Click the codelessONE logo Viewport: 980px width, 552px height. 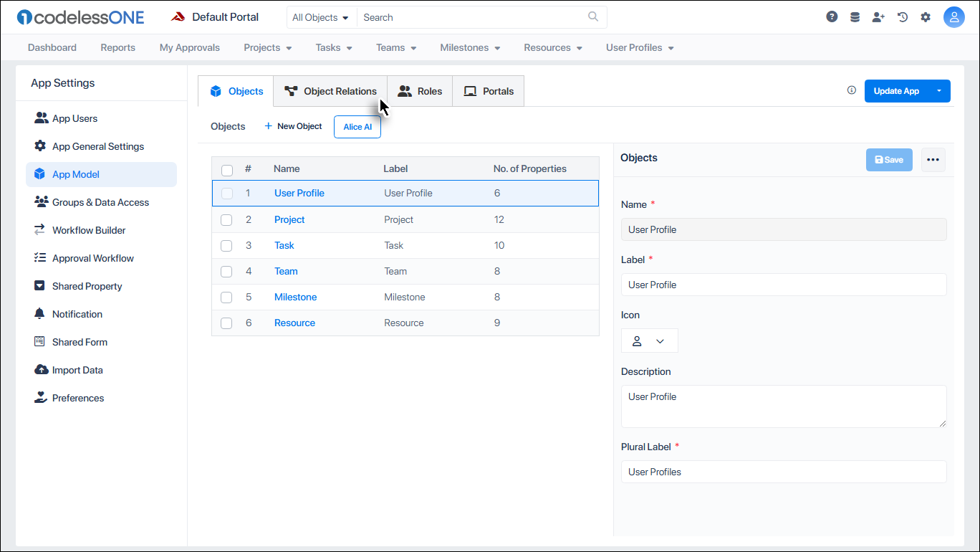[x=81, y=17]
